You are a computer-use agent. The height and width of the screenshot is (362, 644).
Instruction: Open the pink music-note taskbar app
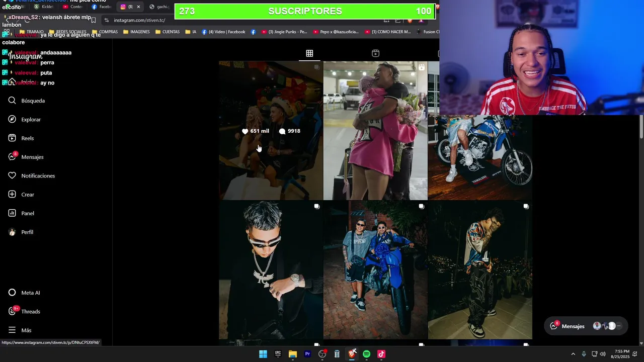(x=381, y=354)
